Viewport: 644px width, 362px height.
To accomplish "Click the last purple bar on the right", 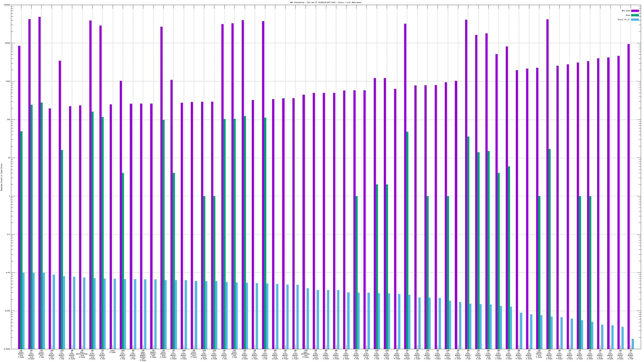I will [629, 196].
